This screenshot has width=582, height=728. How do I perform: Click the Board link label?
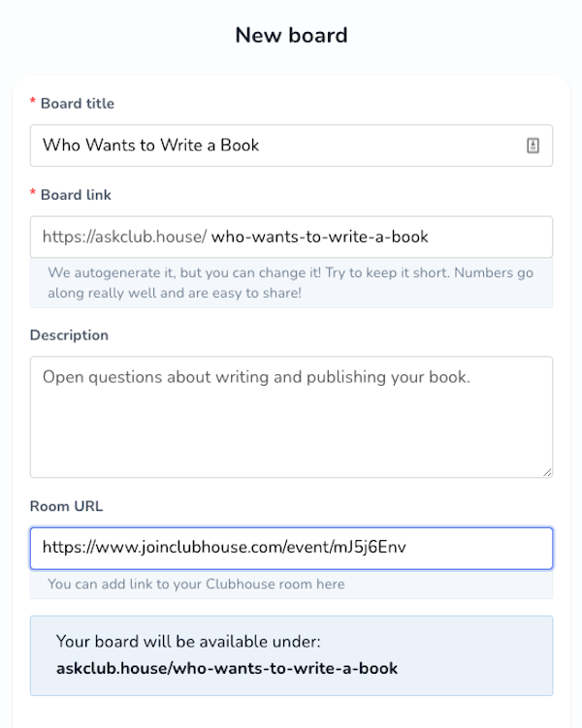(x=77, y=195)
